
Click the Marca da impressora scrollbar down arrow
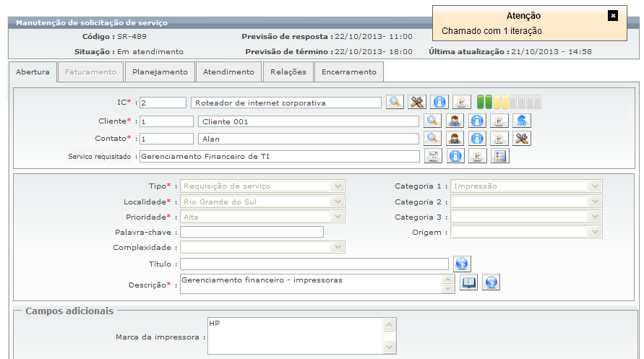(x=389, y=347)
